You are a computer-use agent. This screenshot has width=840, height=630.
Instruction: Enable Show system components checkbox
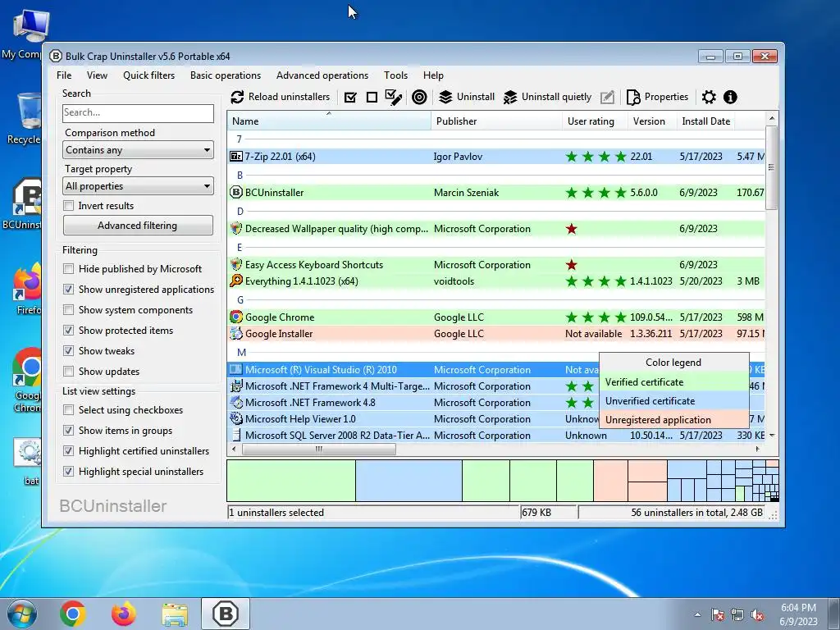(69, 309)
